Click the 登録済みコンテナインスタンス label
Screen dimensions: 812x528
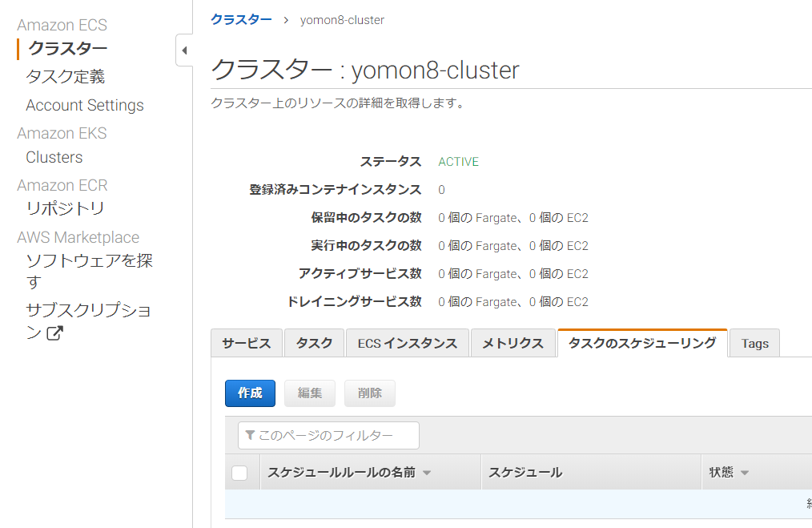[335, 190]
